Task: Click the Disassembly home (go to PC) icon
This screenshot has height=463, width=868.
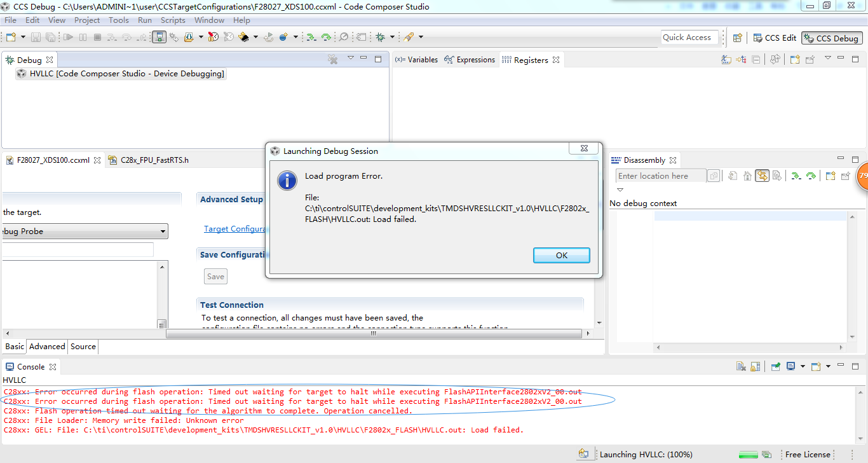Action: [747, 176]
